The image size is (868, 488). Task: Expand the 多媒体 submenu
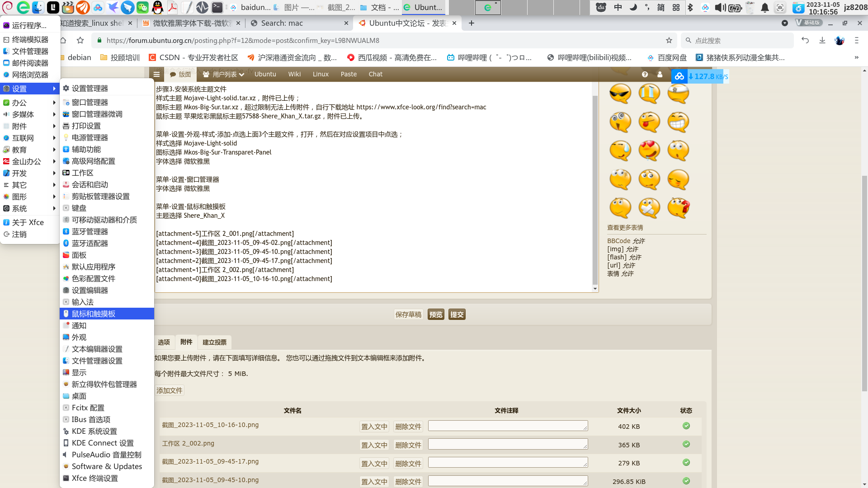30,114
